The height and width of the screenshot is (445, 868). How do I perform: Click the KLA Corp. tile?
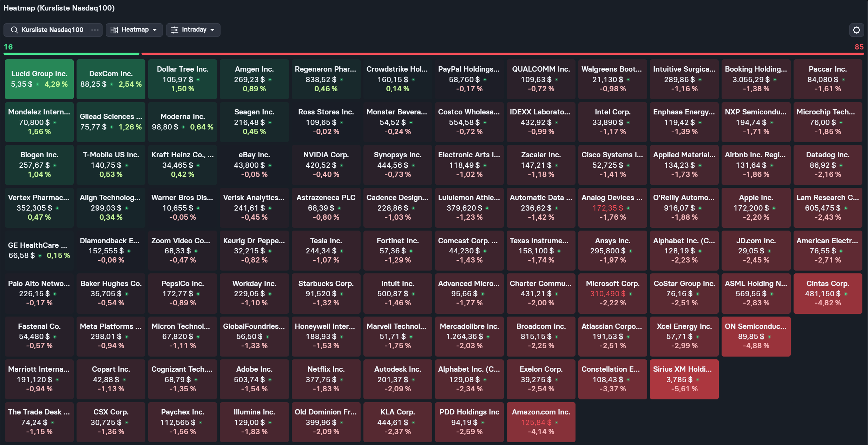click(x=397, y=422)
